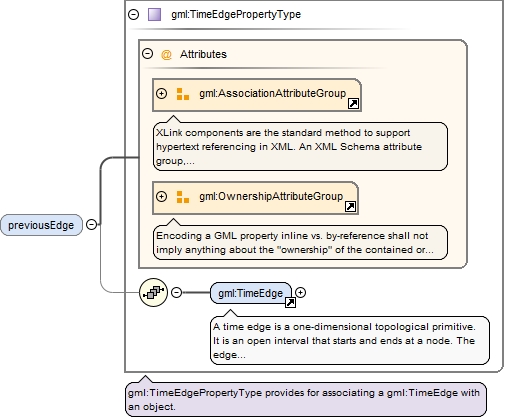
Task: Collapse the sequence compositor branch
Action: pyautogui.click(x=176, y=293)
